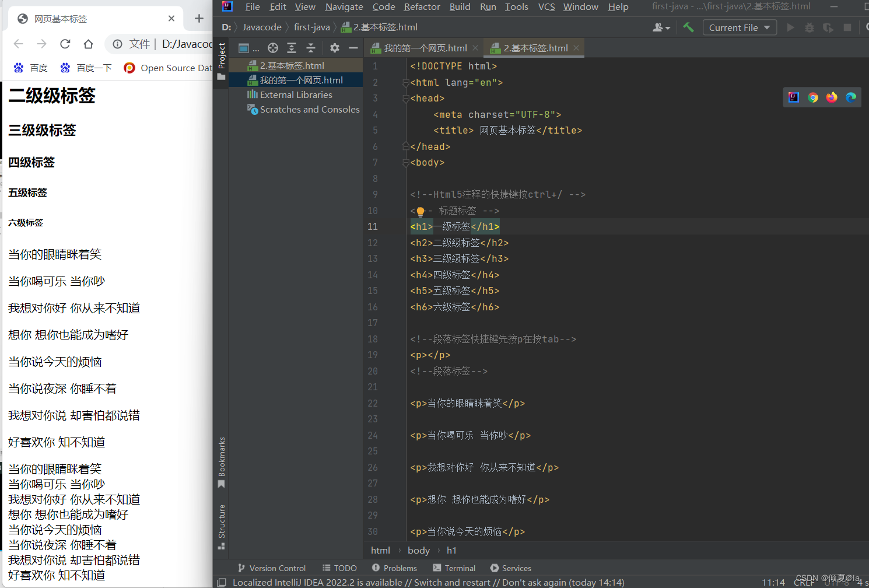This screenshot has width=869, height=588.
Task: Select 我的第一个网页.html in the Project tree
Action: 296,80
